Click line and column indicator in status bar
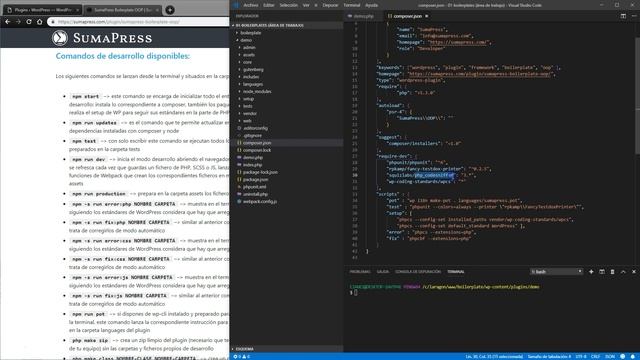Image resolution: width=640 pixels, height=360 pixels. click(x=494, y=356)
